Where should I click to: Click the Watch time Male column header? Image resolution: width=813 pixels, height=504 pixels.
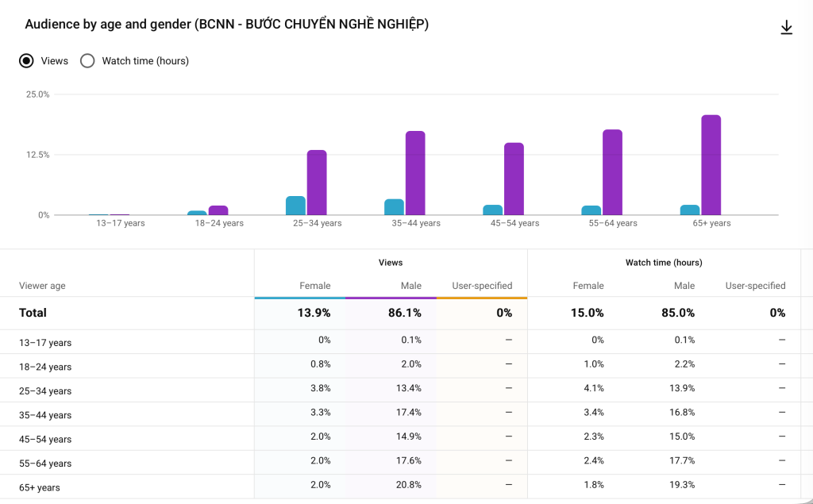click(x=684, y=286)
